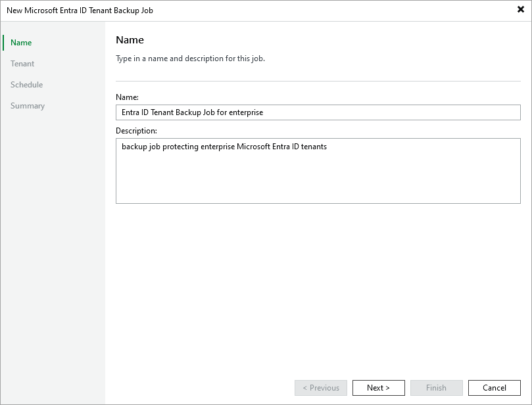Click the greyed-out < Previous button
Image resolution: width=532 pixels, height=405 pixels.
tap(321, 388)
